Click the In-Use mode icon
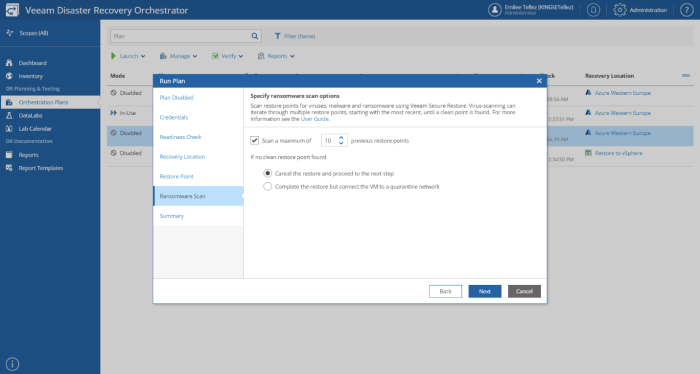This screenshot has width=700, height=374. coord(113,113)
